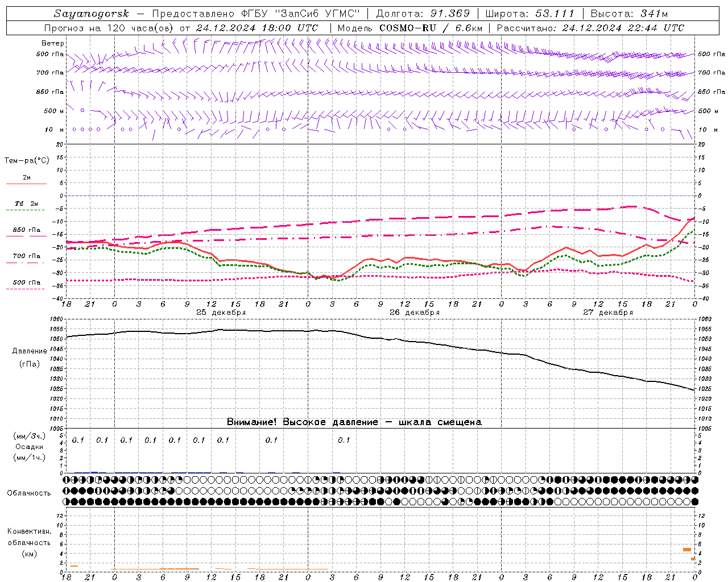
Task: Select the Прогноз на 120 часа(ов) text
Action: [110, 28]
